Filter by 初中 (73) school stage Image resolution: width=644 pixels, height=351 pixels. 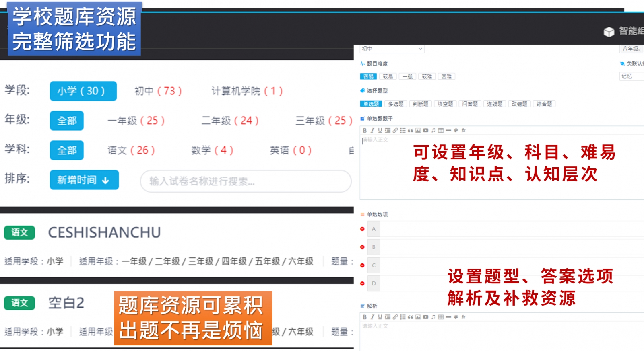(x=158, y=91)
